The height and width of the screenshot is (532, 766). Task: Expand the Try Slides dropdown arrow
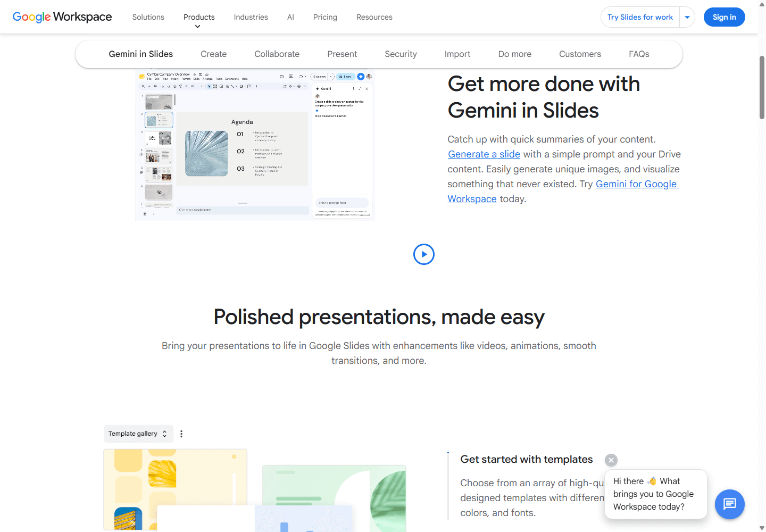687,17
